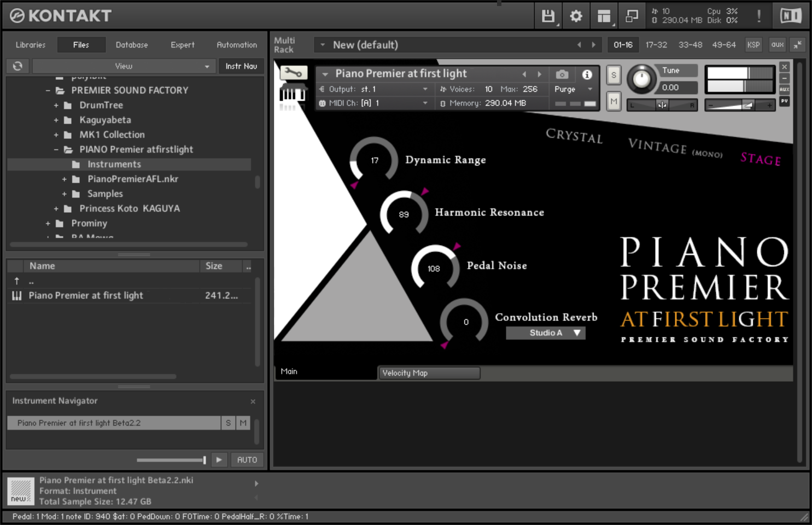This screenshot has width=812, height=525.
Task: Switch to Expert tab
Action: tap(183, 45)
